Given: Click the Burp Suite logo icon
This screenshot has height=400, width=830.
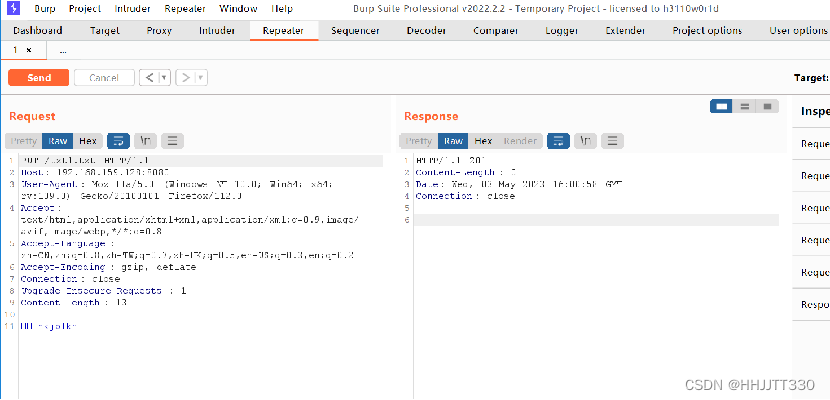Looking at the screenshot, I should 13,8.
